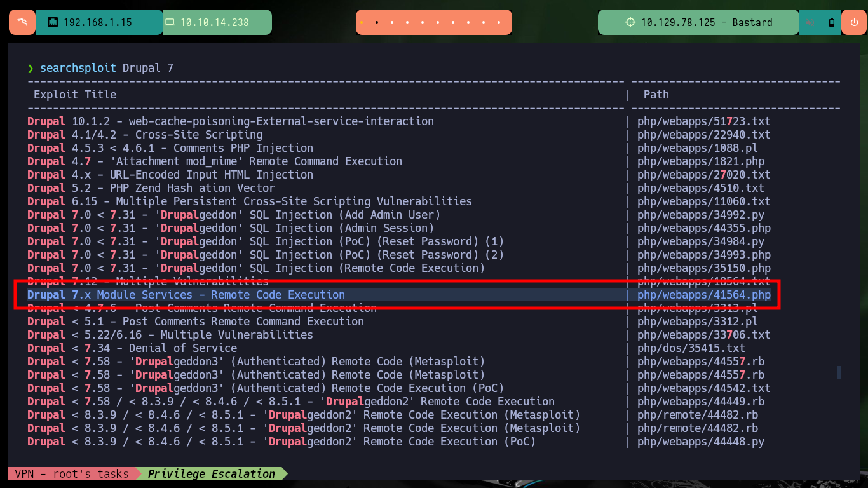Click path php/webapps/3312.pl

(698, 322)
